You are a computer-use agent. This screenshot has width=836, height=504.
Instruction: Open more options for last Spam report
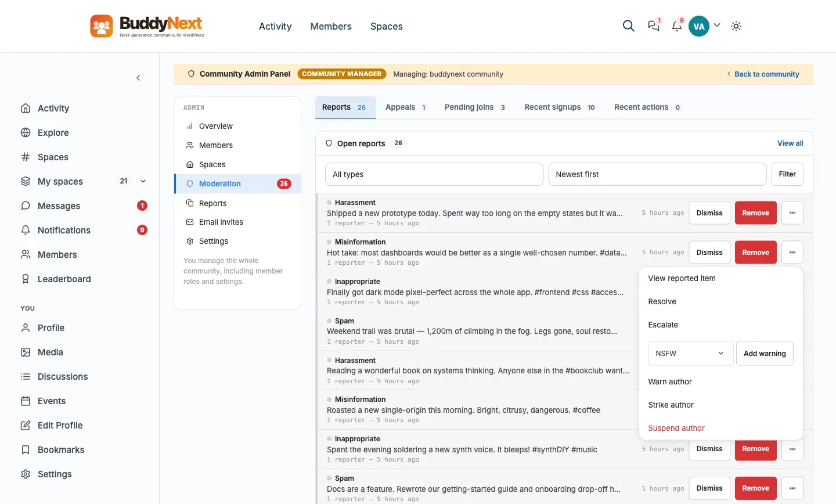[792, 488]
